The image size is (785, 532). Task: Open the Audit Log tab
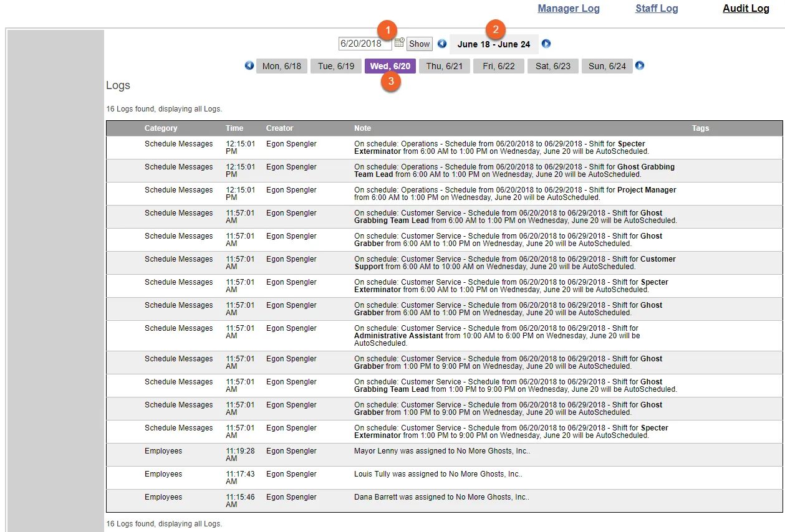pyautogui.click(x=746, y=8)
